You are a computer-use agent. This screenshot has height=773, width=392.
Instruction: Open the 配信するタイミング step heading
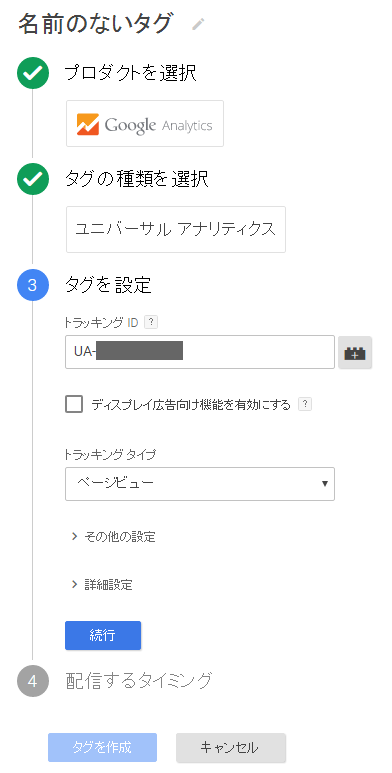[x=139, y=681]
